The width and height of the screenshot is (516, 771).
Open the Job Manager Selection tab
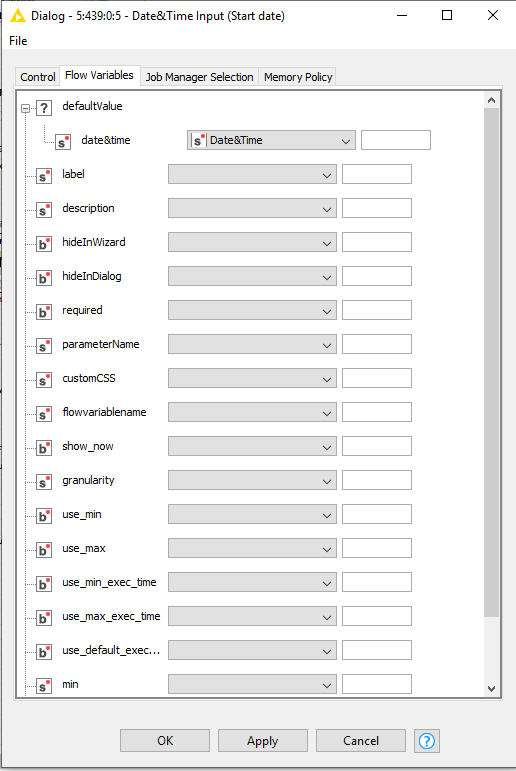pyautogui.click(x=199, y=77)
